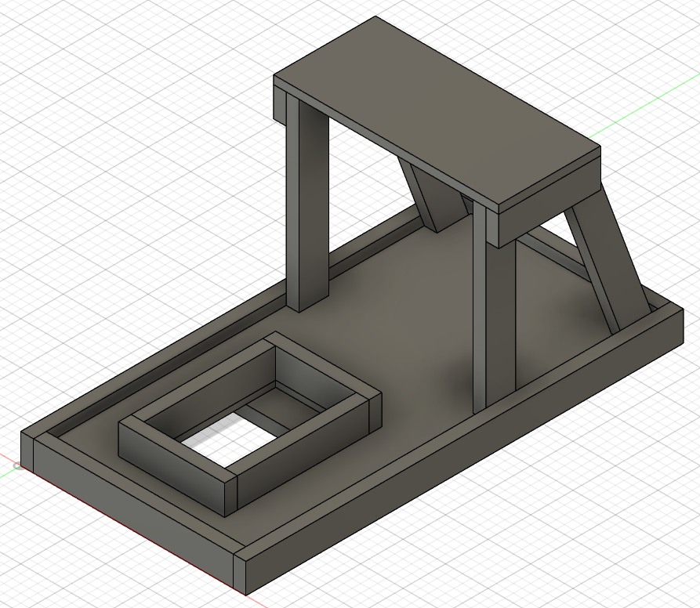
Task: Select the angled brace on the right end
Action: (609, 259)
